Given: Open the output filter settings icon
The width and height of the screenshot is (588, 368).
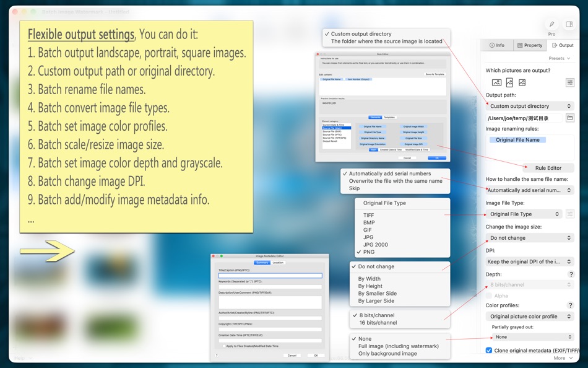Looking at the screenshot, I should (570, 82).
